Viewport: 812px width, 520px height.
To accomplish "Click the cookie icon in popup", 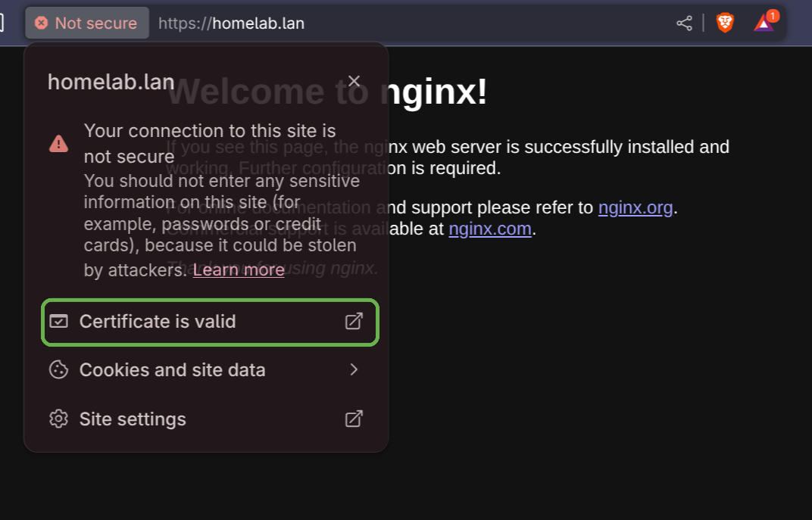I will (x=58, y=370).
